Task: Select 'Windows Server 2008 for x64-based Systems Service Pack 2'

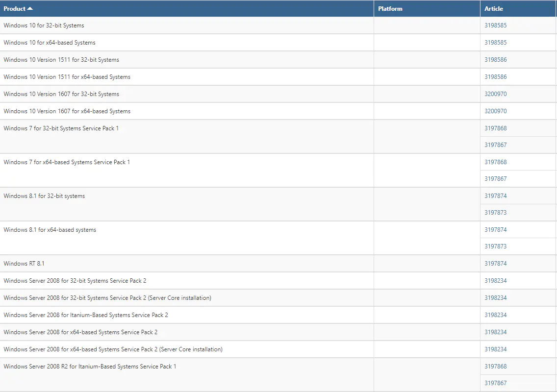Action: click(x=80, y=332)
